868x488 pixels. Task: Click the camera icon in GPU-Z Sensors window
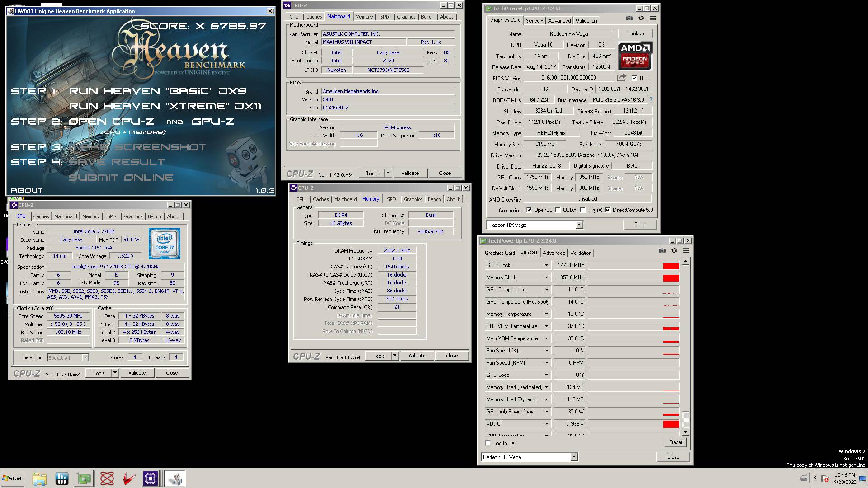pos(662,251)
